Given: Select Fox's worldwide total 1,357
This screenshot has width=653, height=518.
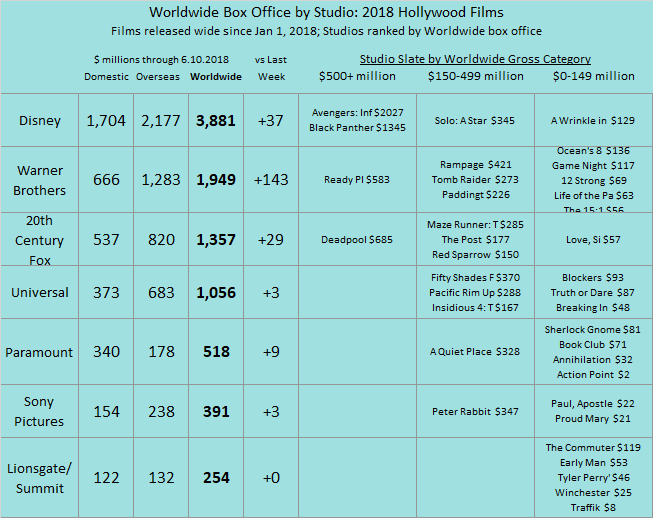Looking at the screenshot, I should (216, 240).
